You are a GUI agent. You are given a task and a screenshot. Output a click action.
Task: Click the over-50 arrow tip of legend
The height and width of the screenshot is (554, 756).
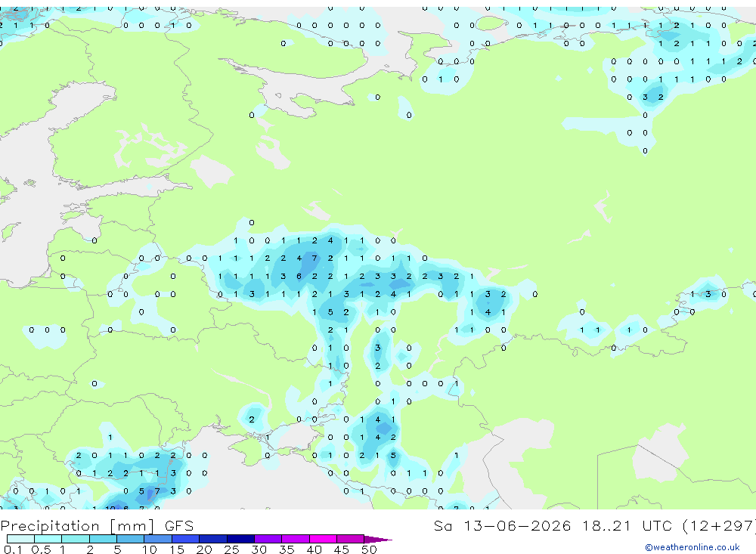[378, 539]
